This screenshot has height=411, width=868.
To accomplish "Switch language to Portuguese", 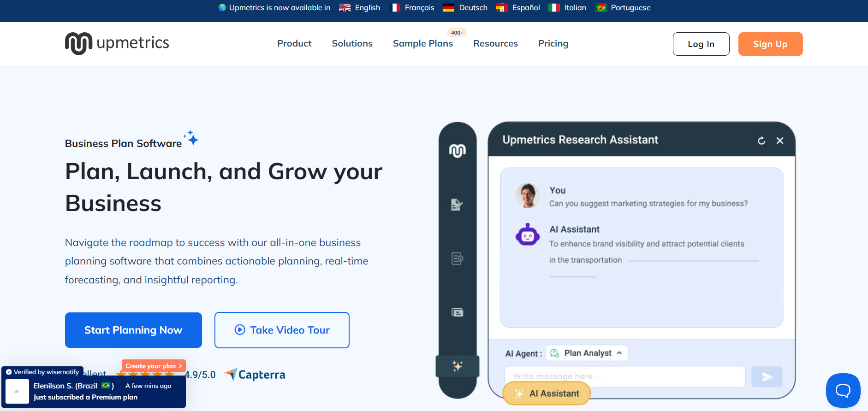I will point(630,8).
